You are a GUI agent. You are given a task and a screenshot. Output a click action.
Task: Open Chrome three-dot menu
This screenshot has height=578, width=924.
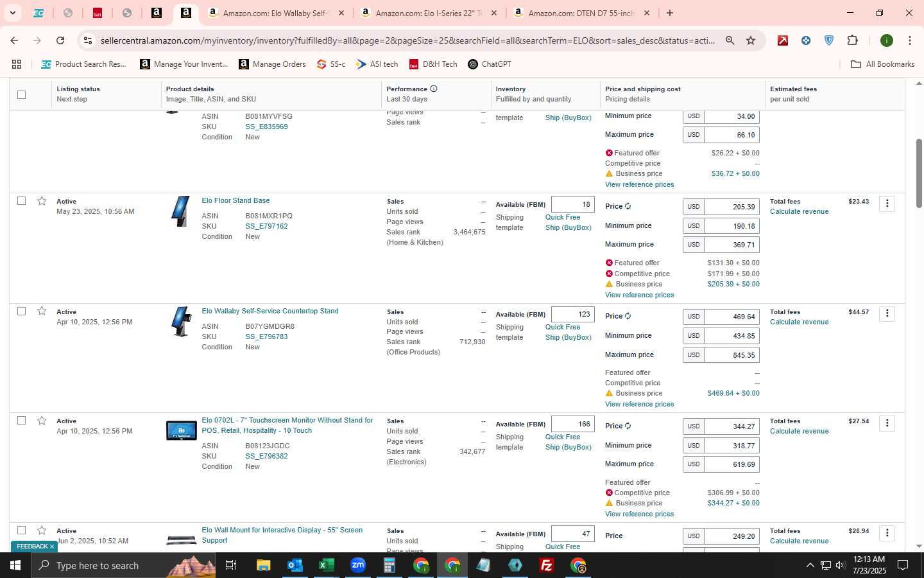pyautogui.click(x=909, y=40)
